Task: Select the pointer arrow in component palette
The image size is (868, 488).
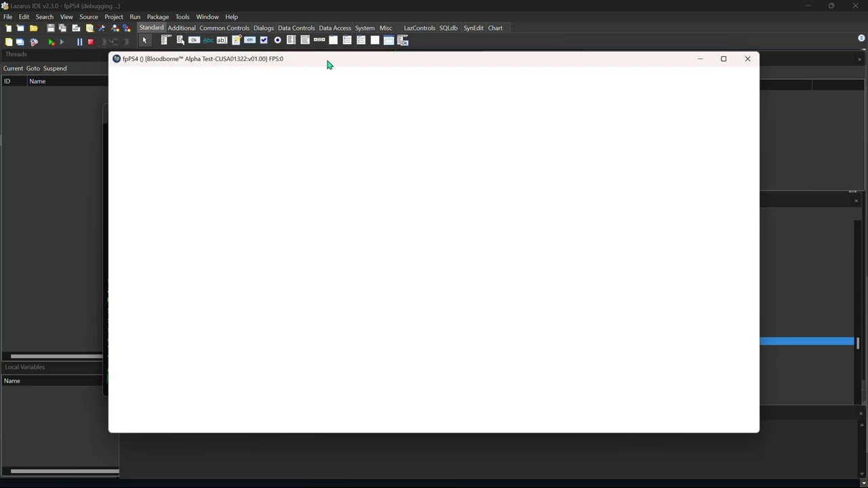Action: [x=144, y=41]
